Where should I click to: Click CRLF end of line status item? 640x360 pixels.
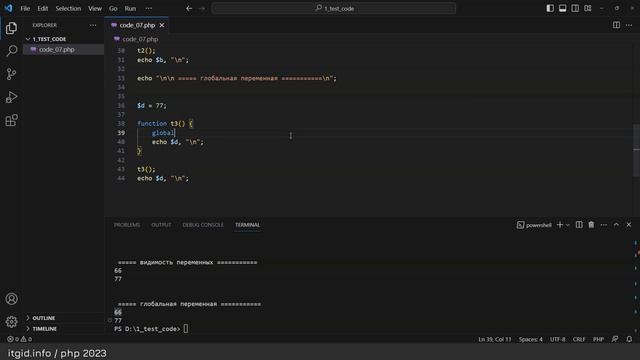[579, 339]
